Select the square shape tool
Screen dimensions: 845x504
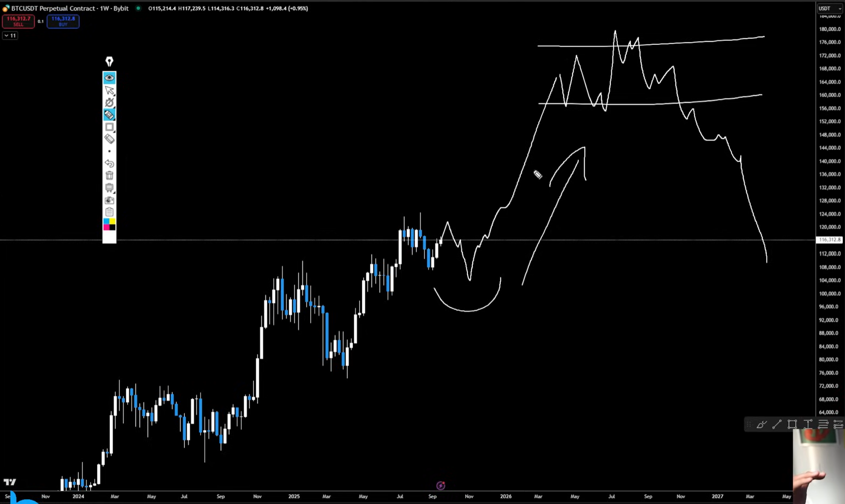[109, 127]
